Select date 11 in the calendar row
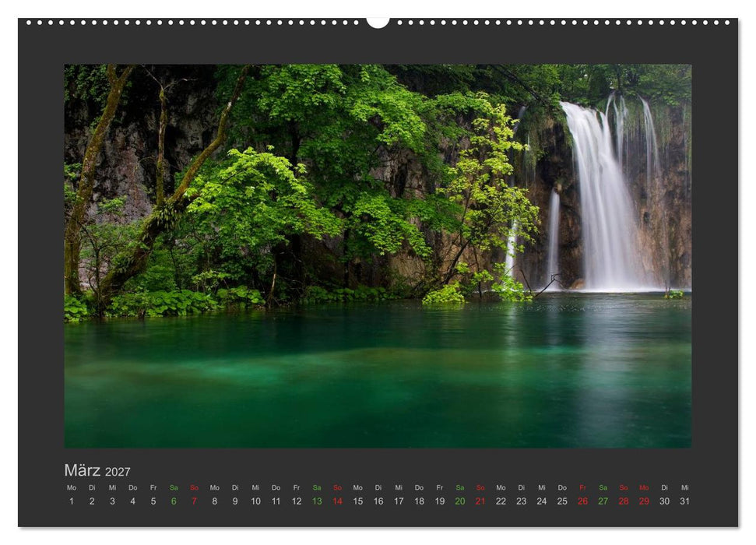This screenshot has height=545, width=756. [x=276, y=501]
